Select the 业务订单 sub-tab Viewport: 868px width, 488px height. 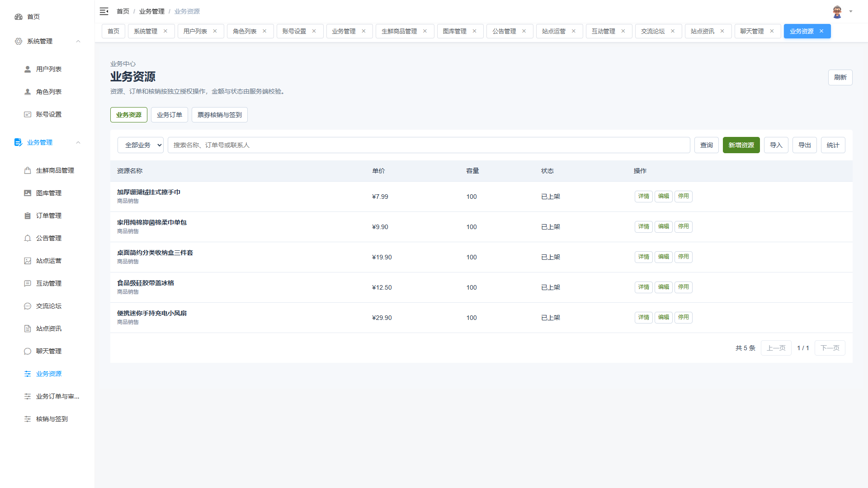tap(170, 115)
